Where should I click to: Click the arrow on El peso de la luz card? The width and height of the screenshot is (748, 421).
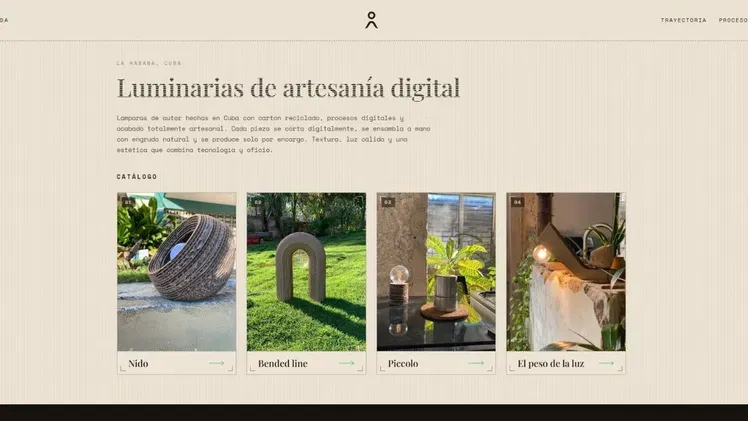pyautogui.click(x=606, y=363)
